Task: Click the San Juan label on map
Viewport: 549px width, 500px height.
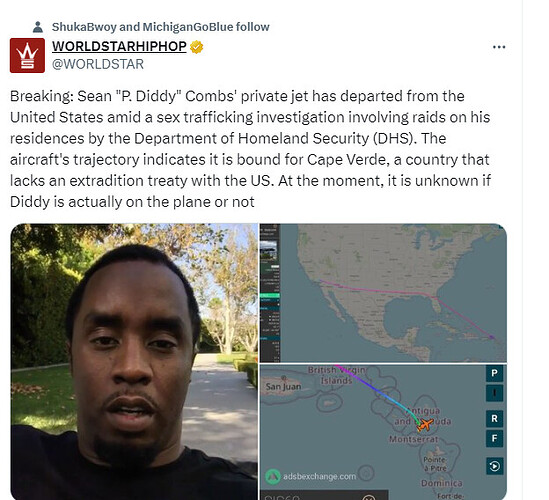Action: [x=283, y=387]
